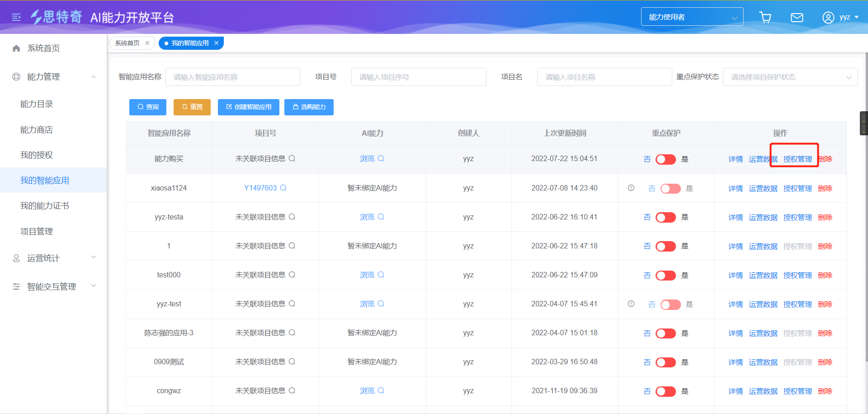
Task: Click project magnifier icon in congwz row
Action: point(292,390)
